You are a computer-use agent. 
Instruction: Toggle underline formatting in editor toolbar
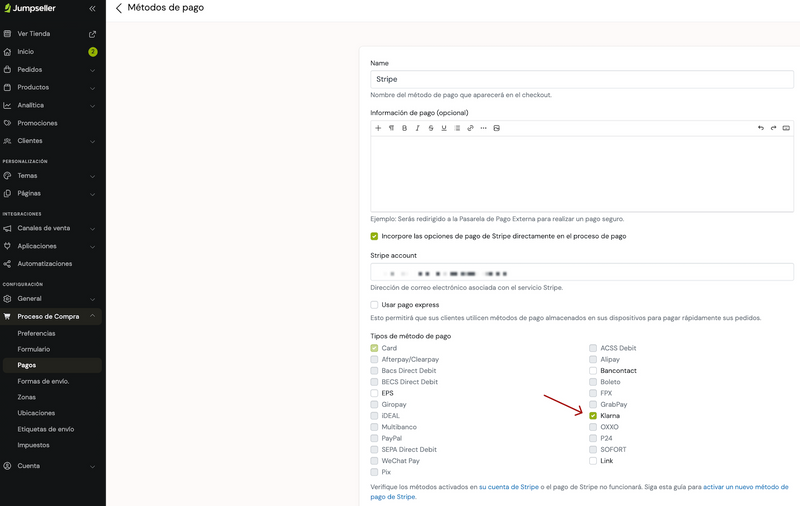click(444, 128)
